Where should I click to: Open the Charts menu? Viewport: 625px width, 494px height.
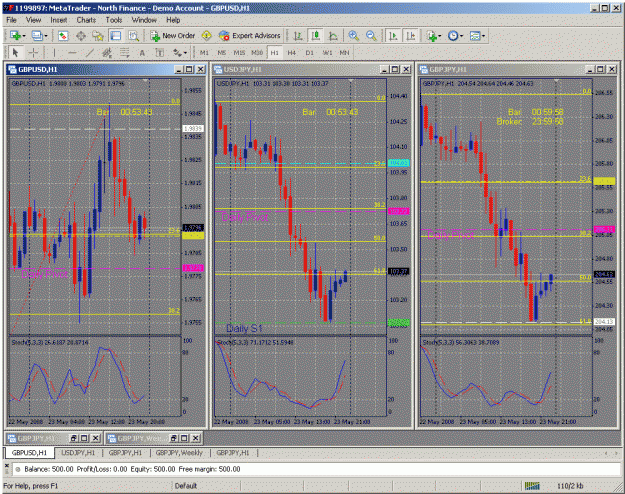(86, 20)
